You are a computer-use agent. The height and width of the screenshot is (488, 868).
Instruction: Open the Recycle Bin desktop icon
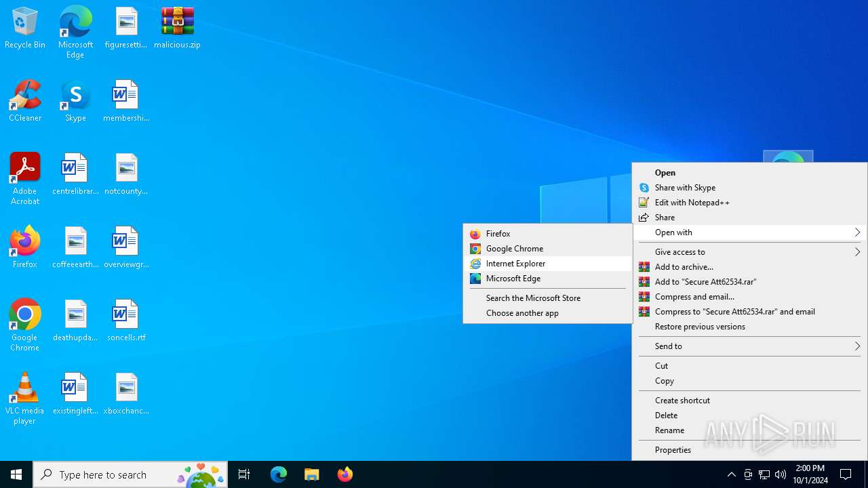pyautogui.click(x=25, y=28)
